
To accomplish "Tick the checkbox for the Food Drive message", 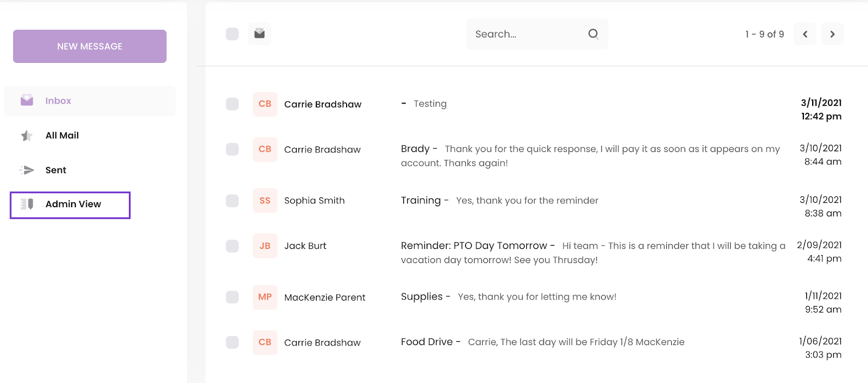I will [232, 342].
